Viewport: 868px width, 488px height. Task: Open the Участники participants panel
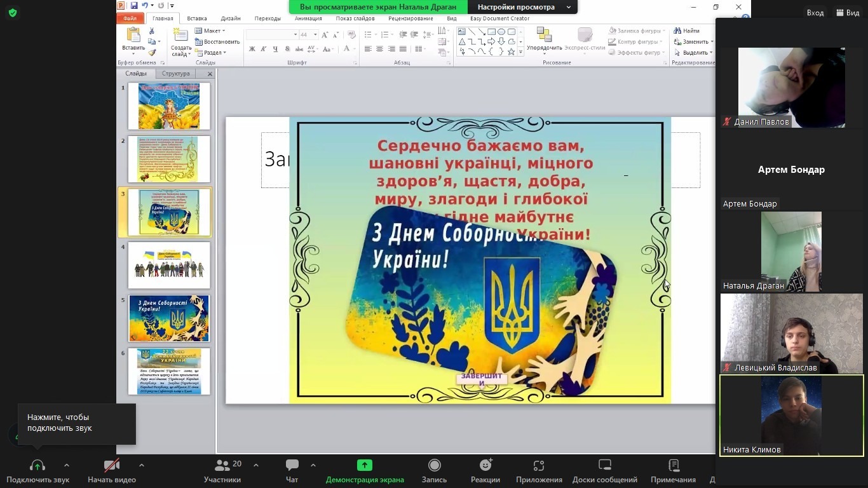(x=222, y=471)
